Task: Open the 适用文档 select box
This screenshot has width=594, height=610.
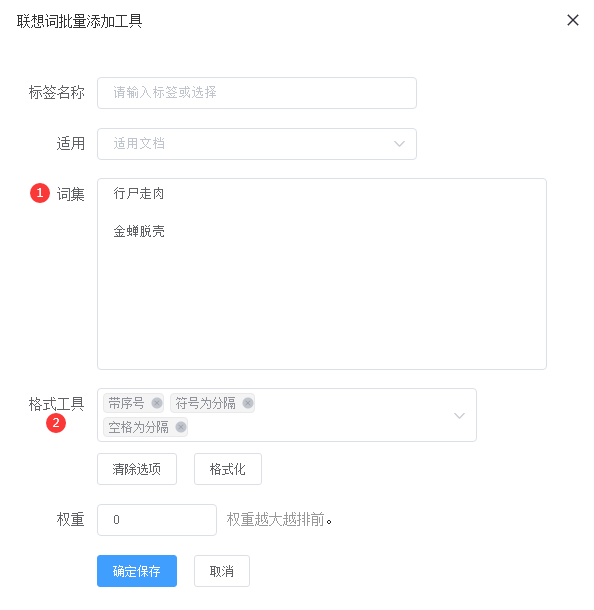Action: [x=257, y=144]
